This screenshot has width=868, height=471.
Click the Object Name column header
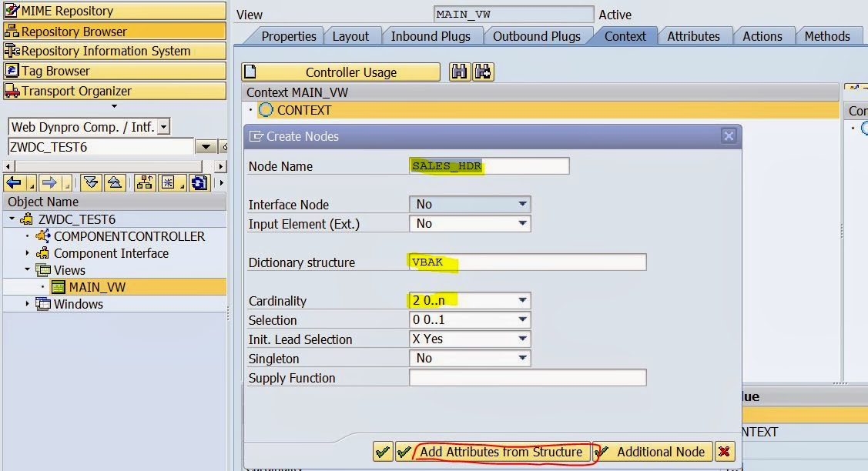pos(115,202)
